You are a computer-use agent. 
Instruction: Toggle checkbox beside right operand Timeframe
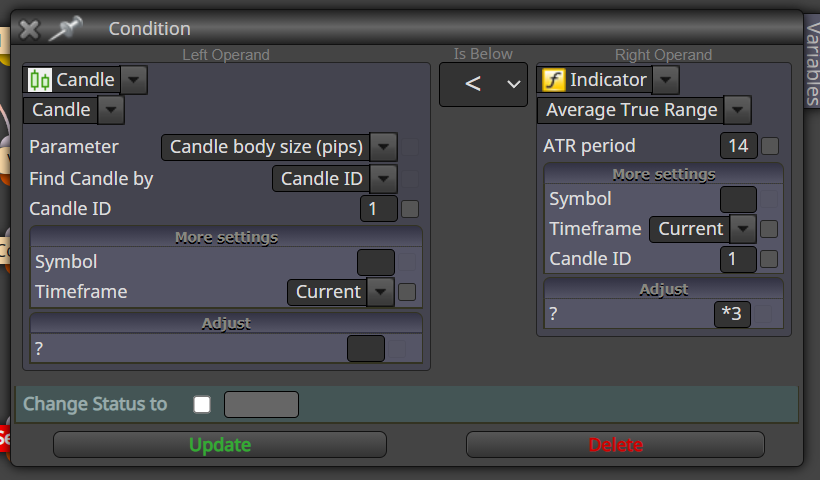tap(769, 229)
